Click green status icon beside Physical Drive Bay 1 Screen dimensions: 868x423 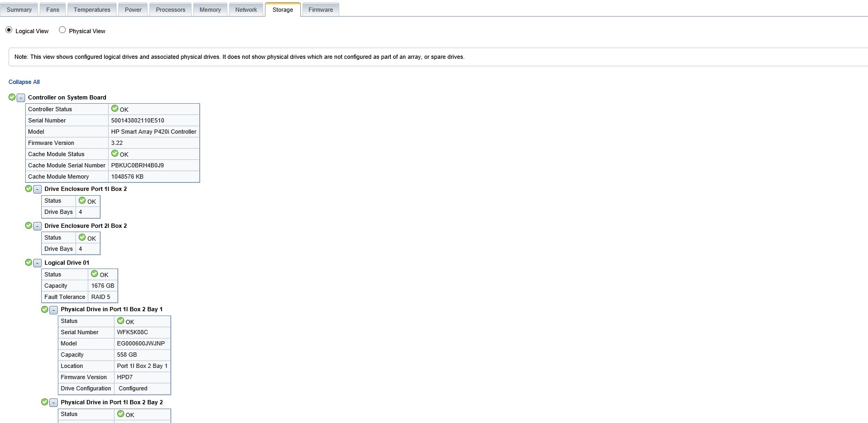coord(45,309)
